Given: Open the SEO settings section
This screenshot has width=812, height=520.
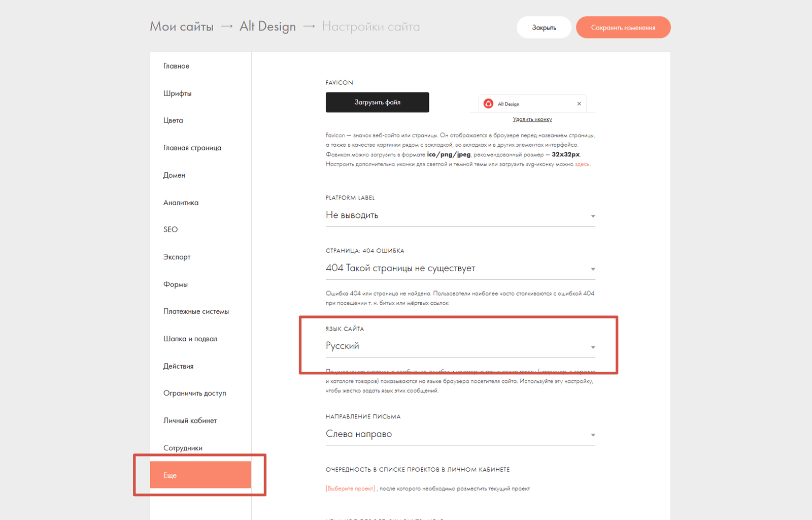Looking at the screenshot, I should click(171, 230).
